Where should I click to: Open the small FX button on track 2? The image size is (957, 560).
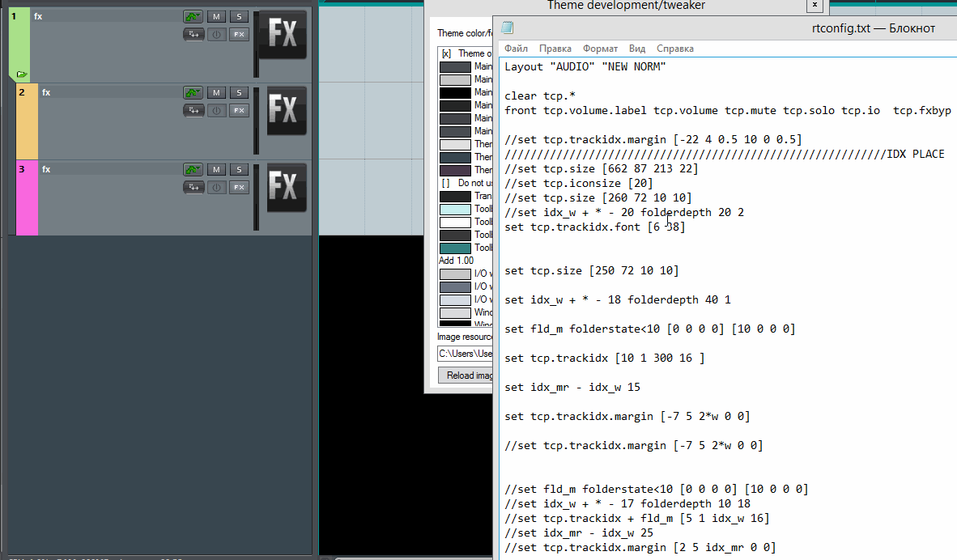(x=240, y=110)
